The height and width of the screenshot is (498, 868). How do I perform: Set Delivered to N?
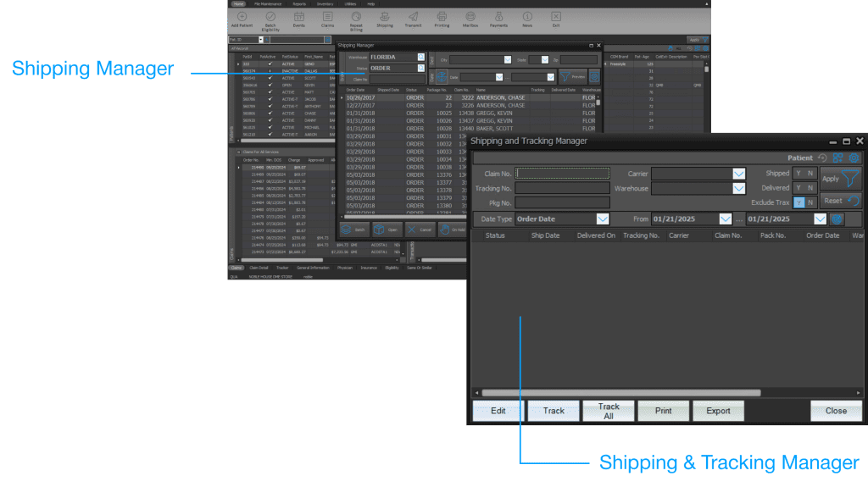[810, 188]
